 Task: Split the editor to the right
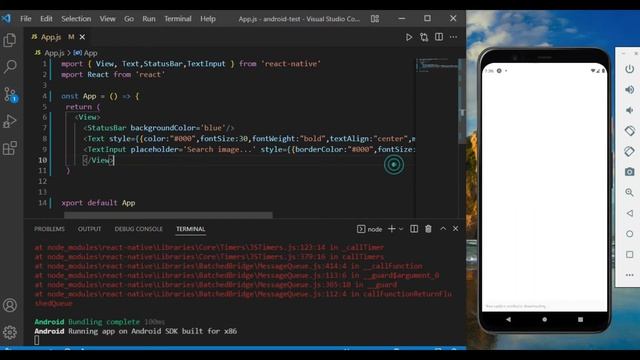pos(439,37)
